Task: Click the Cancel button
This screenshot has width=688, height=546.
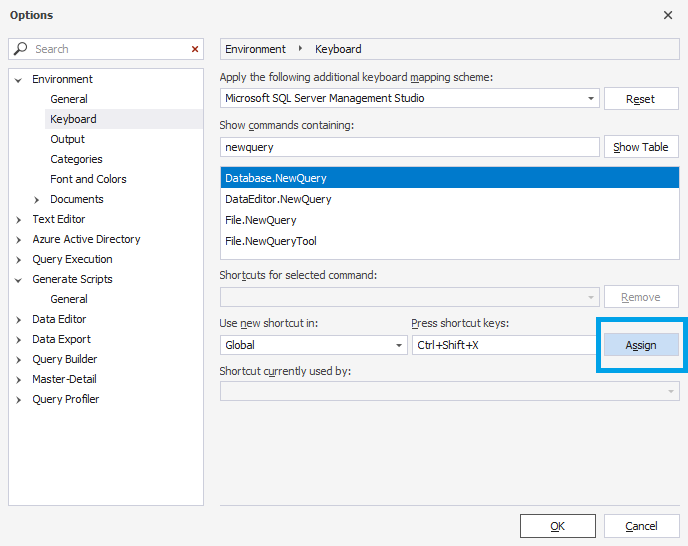Action: coord(641,526)
